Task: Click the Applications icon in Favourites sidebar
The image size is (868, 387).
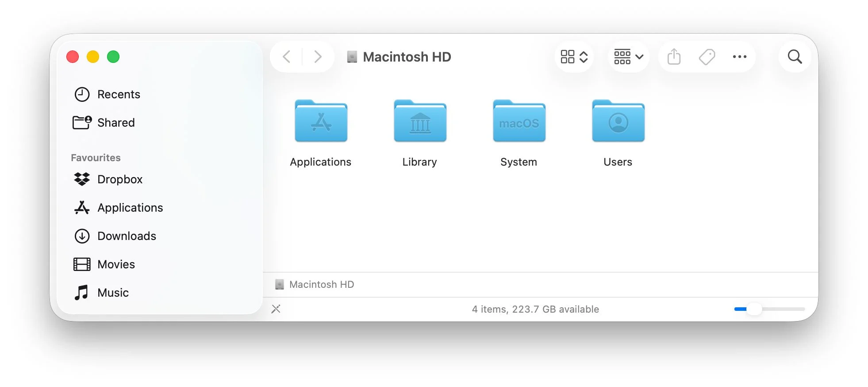Action: [x=82, y=208]
